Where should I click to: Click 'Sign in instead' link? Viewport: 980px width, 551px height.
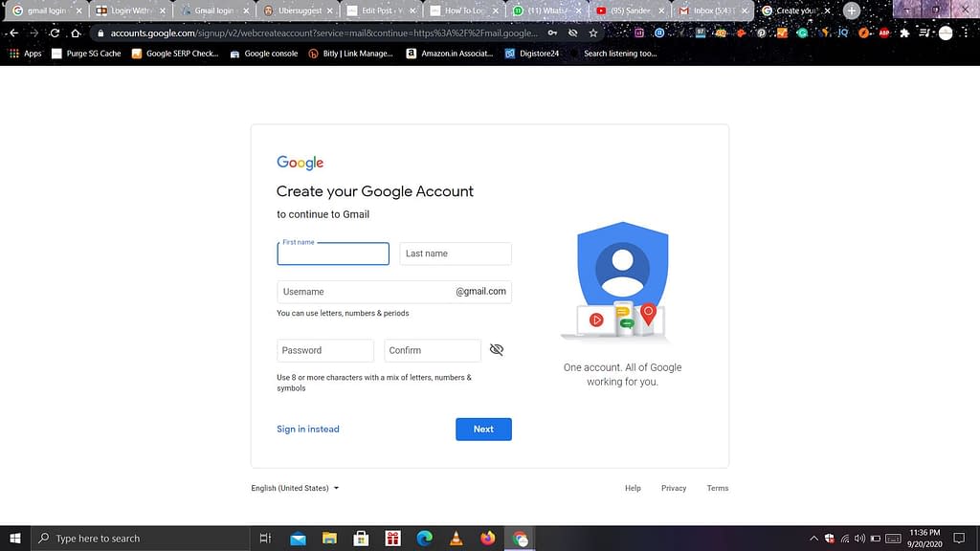(308, 430)
